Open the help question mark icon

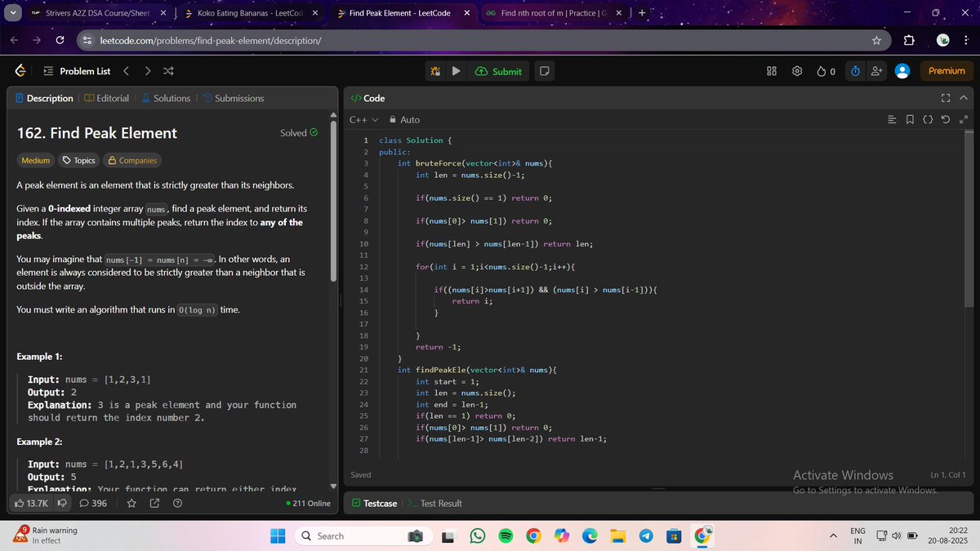[177, 504]
